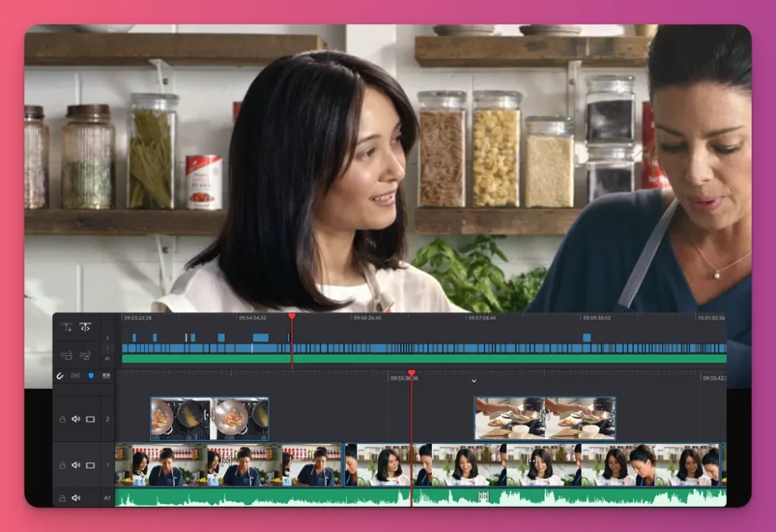Click the right audio trim tool icon
Viewport: 776px width, 532px height.
coord(86,355)
